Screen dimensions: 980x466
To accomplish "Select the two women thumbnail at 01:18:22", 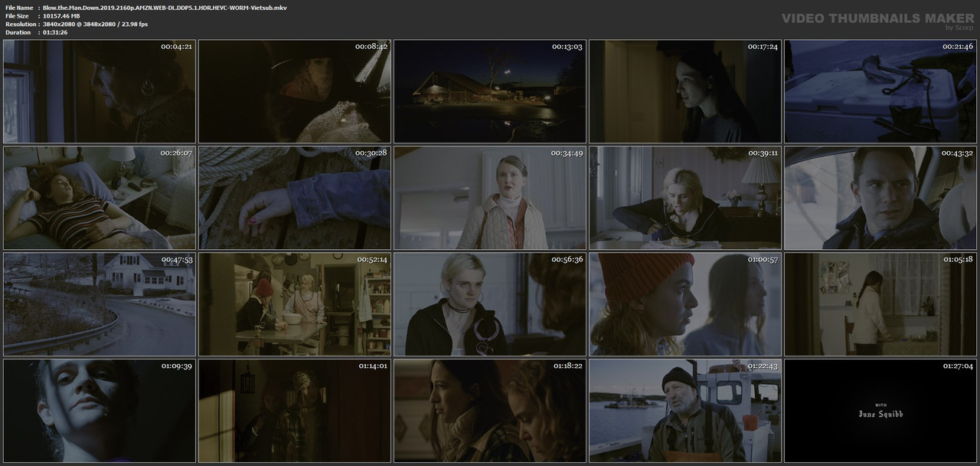I will [490, 411].
